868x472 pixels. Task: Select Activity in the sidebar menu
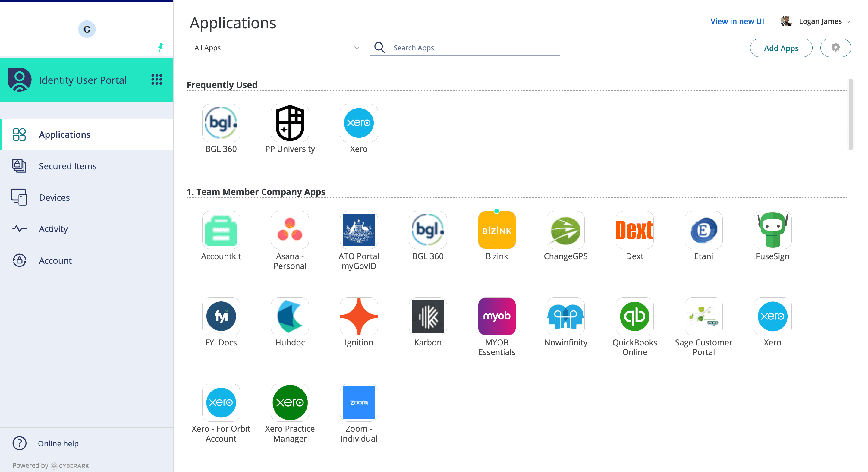pos(53,229)
